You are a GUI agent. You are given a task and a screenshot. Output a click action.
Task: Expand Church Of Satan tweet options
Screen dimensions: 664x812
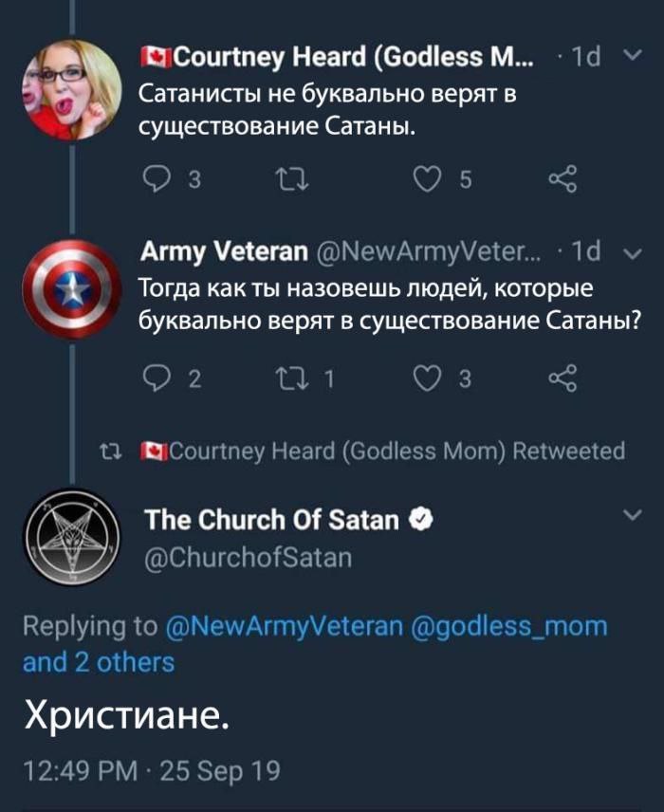pos(632,516)
